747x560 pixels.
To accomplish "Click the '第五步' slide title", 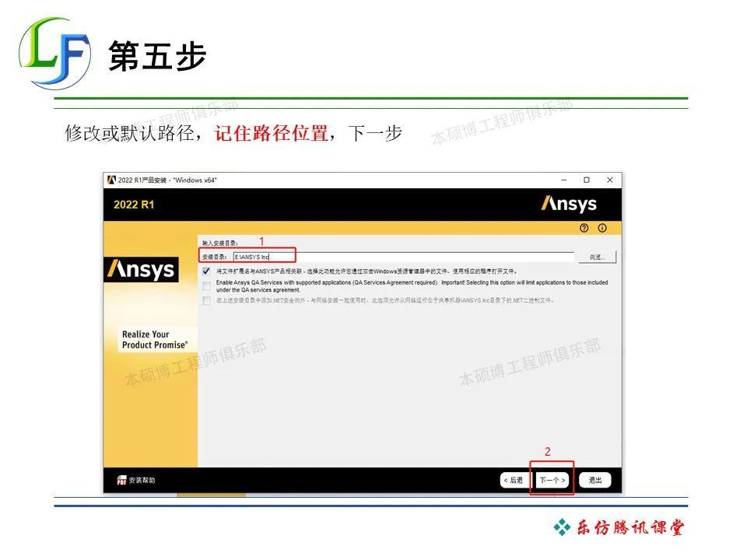I will click(157, 56).
